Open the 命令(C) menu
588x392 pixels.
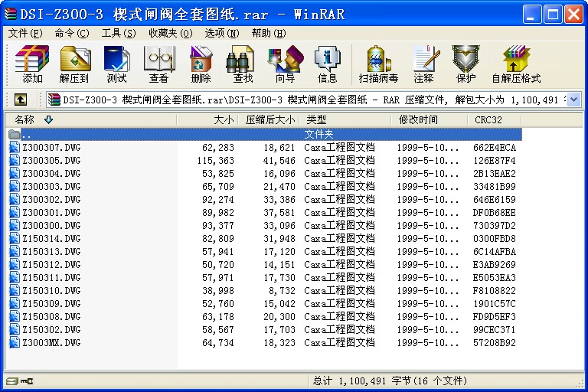[72, 34]
